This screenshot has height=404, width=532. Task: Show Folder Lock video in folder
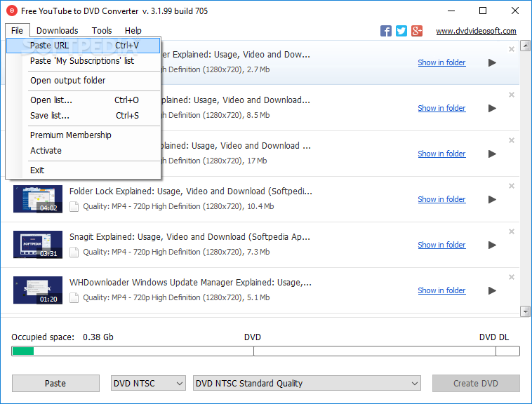pos(441,200)
